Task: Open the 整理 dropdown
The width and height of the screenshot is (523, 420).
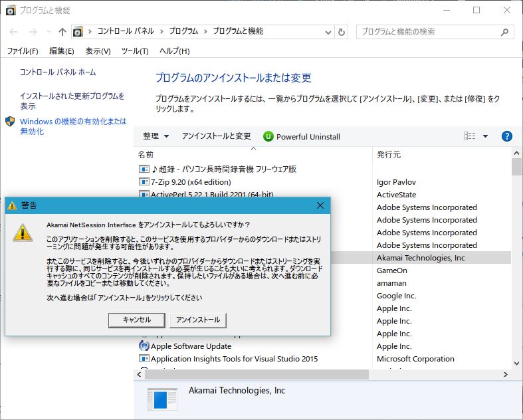Action: [x=156, y=136]
